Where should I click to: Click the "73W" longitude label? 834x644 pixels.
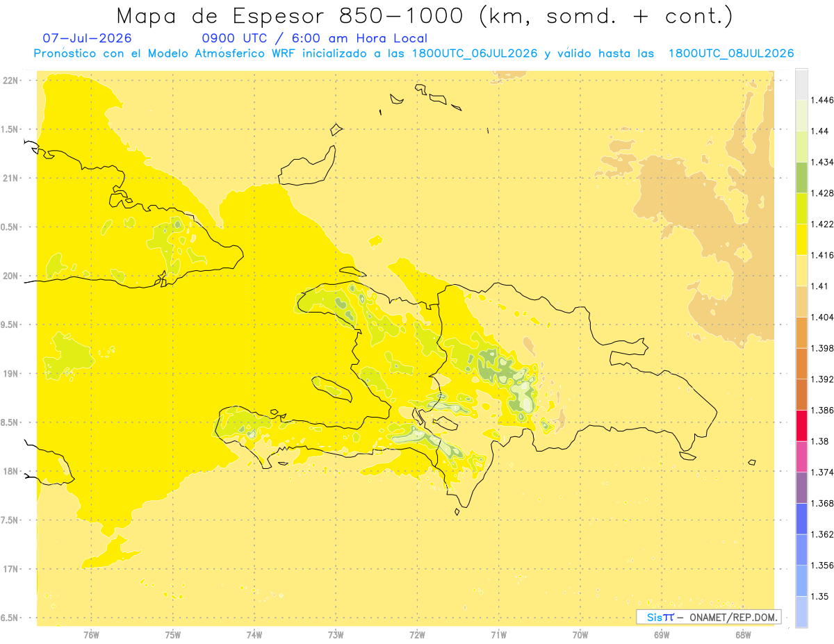coord(336,635)
